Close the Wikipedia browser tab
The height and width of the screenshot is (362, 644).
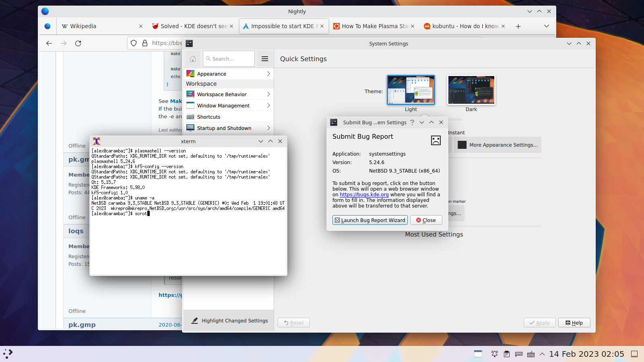(x=141, y=26)
